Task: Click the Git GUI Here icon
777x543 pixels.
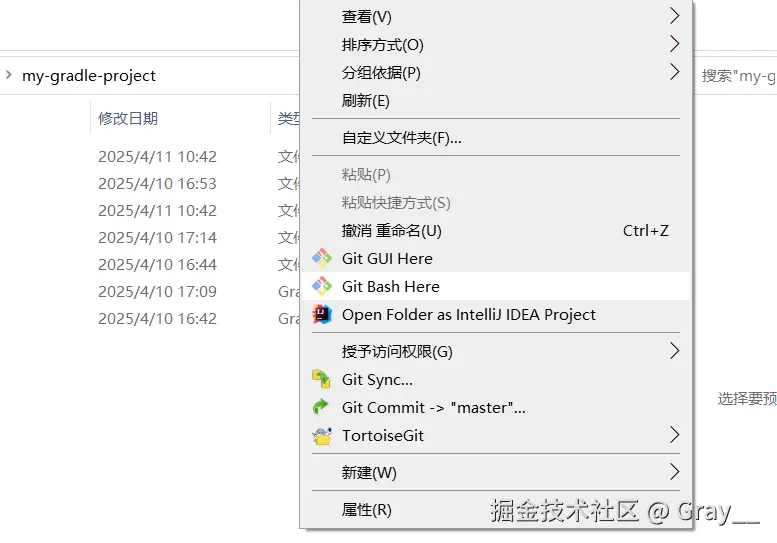Action: click(x=322, y=258)
